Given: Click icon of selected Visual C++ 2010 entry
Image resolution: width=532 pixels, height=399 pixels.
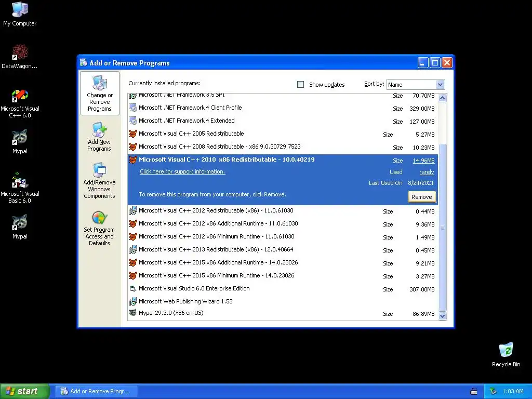Looking at the screenshot, I should coord(133,160).
